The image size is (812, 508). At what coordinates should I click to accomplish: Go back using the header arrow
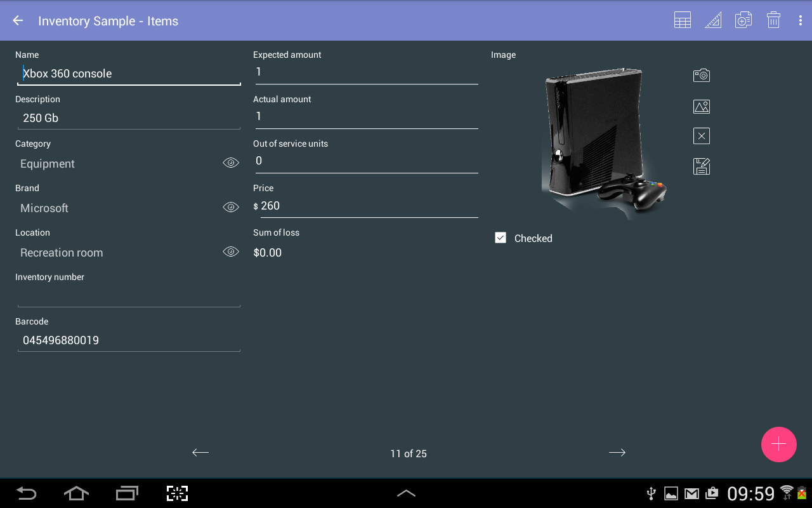[18, 20]
